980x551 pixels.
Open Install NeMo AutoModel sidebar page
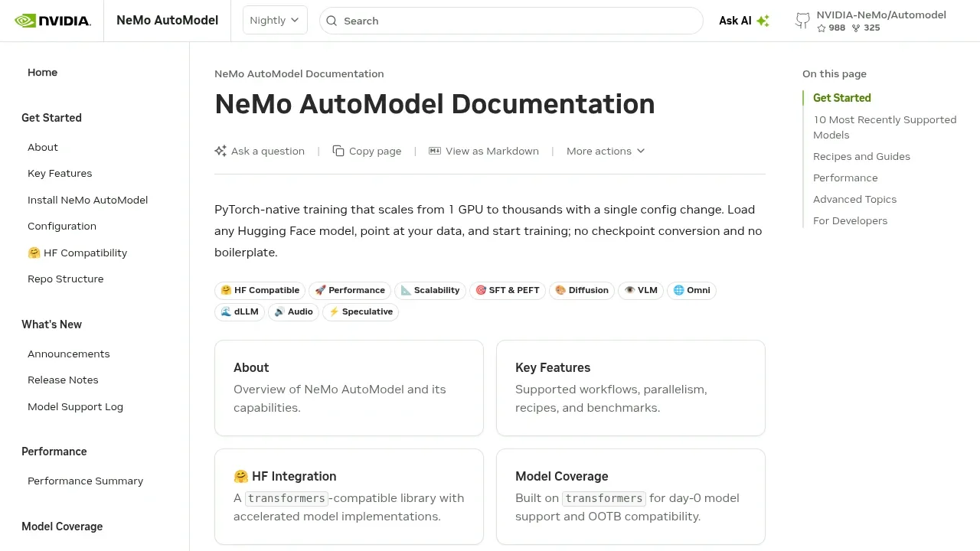(x=88, y=200)
